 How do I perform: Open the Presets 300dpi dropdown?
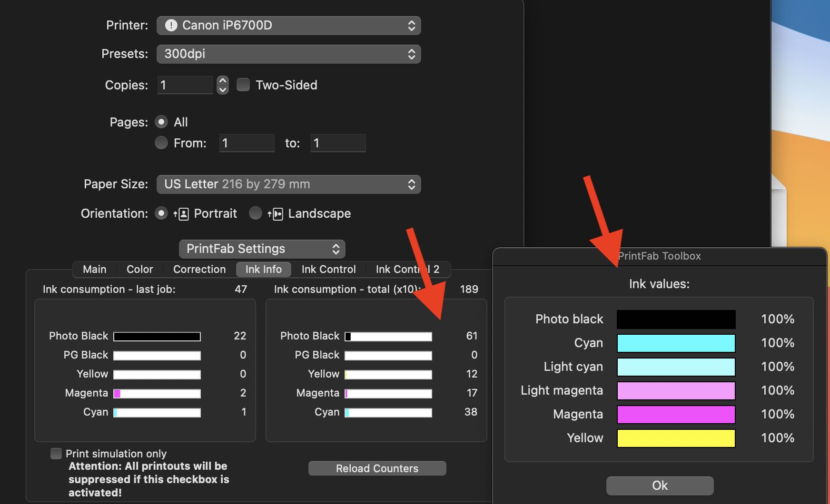288,54
